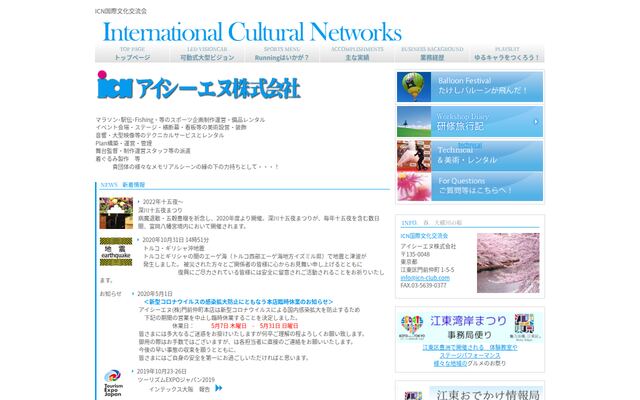The width and height of the screenshot is (640, 400).
Task: Click the ステージパフォーマンス link
Action: (470, 356)
